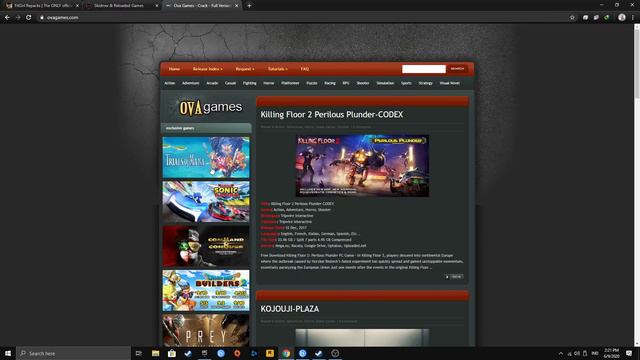Reload the ovagames.com page

click(29, 18)
